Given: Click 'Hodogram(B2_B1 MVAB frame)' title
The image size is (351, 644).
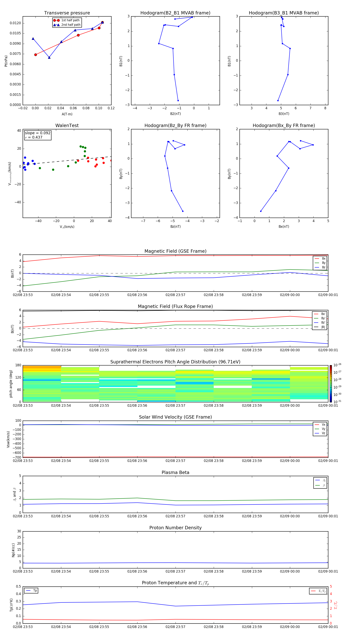Looking at the screenshot, I should (x=175, y=13).
